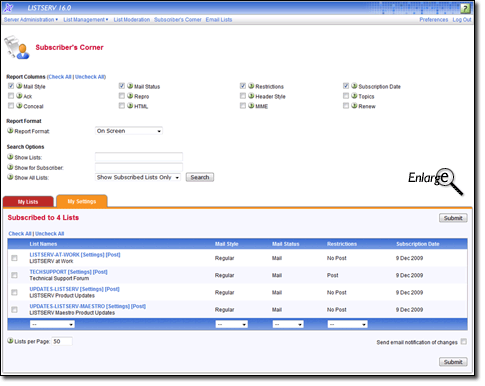Viewport: 485px width, 386px height.
Task: Click the upper Submit button
Action: point(453,218)
